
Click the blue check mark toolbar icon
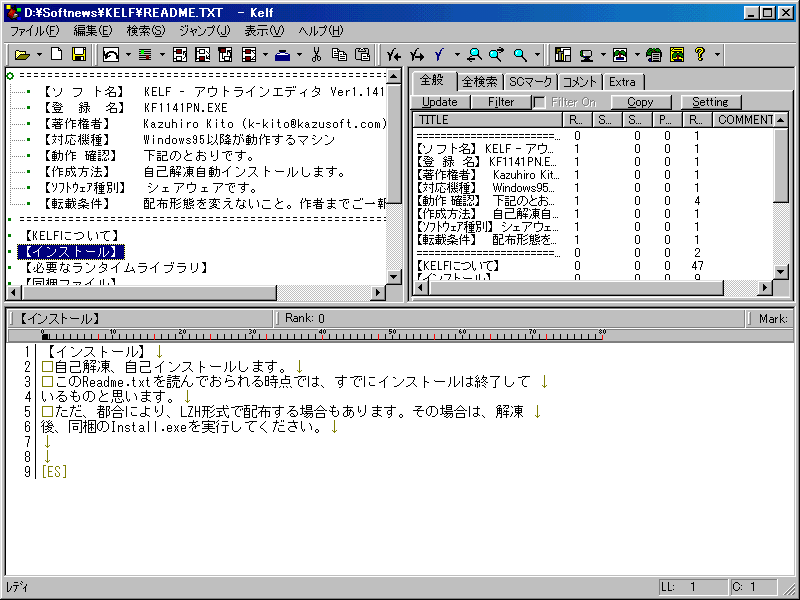pyautogui.click(x=439, y=55)
